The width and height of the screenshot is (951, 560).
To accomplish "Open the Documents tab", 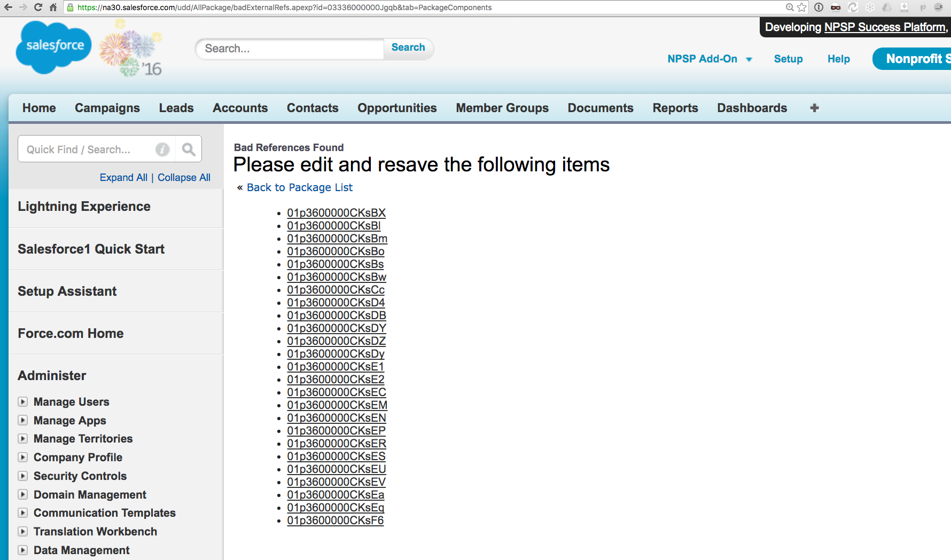I will point(601,108).
